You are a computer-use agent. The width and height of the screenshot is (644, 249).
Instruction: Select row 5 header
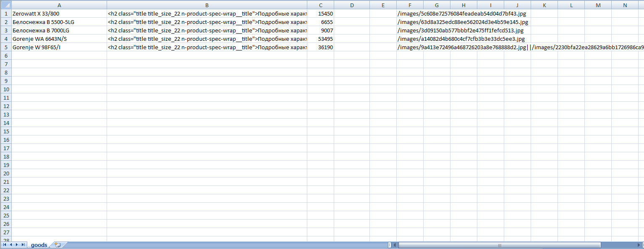pyautogui.click(x=5, y=47)
